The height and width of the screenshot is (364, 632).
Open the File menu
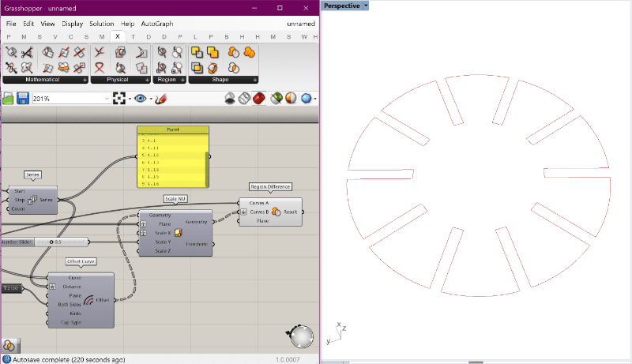11,24
